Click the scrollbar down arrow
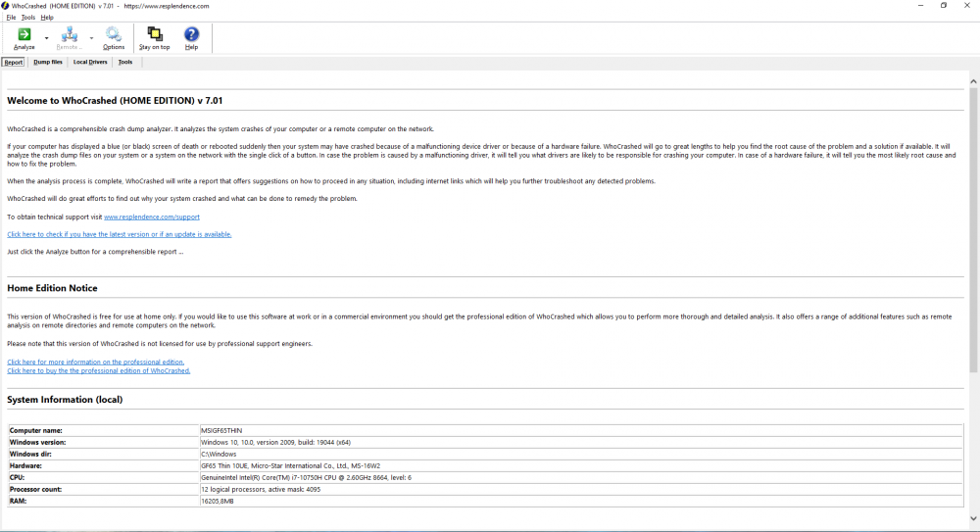 (x=973, y=518)
